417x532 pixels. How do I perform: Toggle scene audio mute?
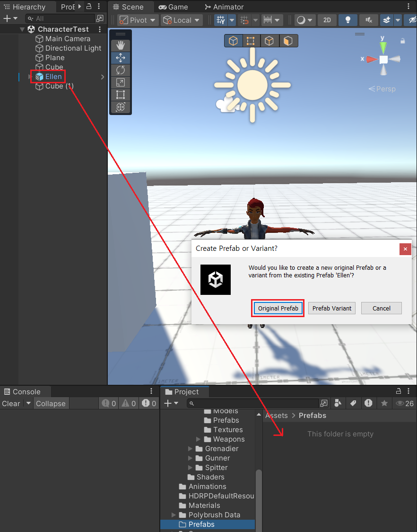tap(368, 20)
